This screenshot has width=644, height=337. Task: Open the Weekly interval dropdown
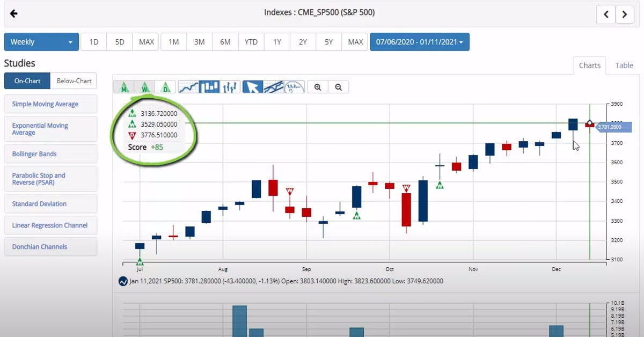point(41,42)
